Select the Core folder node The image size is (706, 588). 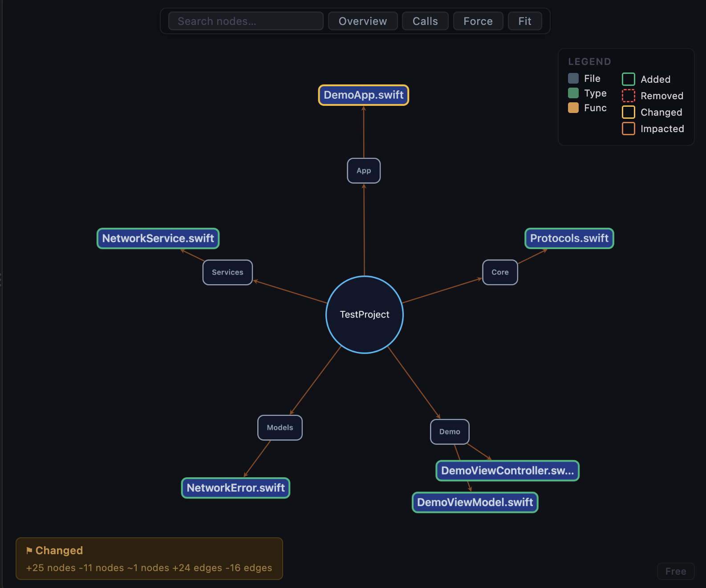tap(500, 272)
